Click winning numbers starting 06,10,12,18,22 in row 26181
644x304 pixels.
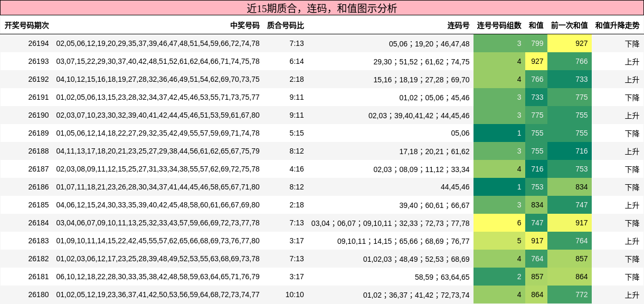pyautogui.click(x=158, y=277)
